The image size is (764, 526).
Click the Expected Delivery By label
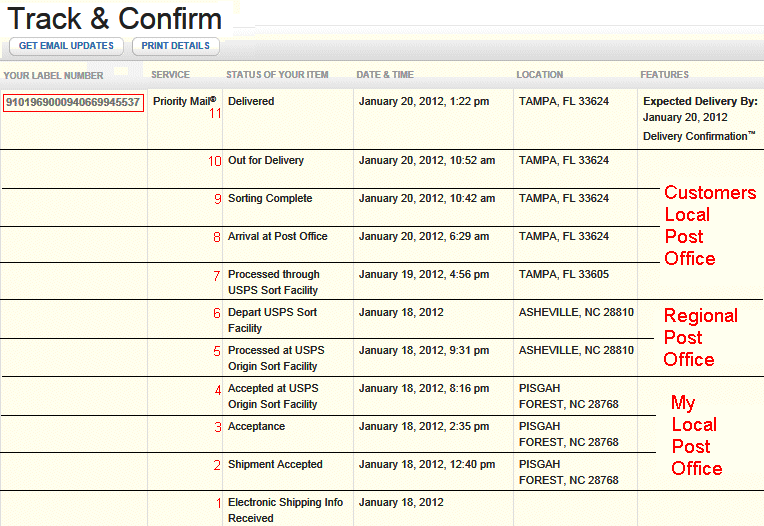tap(700, 101)
